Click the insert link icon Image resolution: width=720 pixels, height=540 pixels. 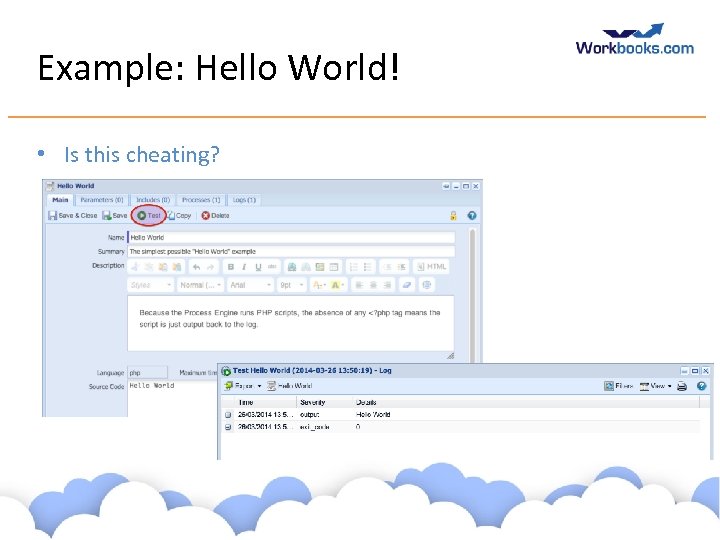[292, 267]
